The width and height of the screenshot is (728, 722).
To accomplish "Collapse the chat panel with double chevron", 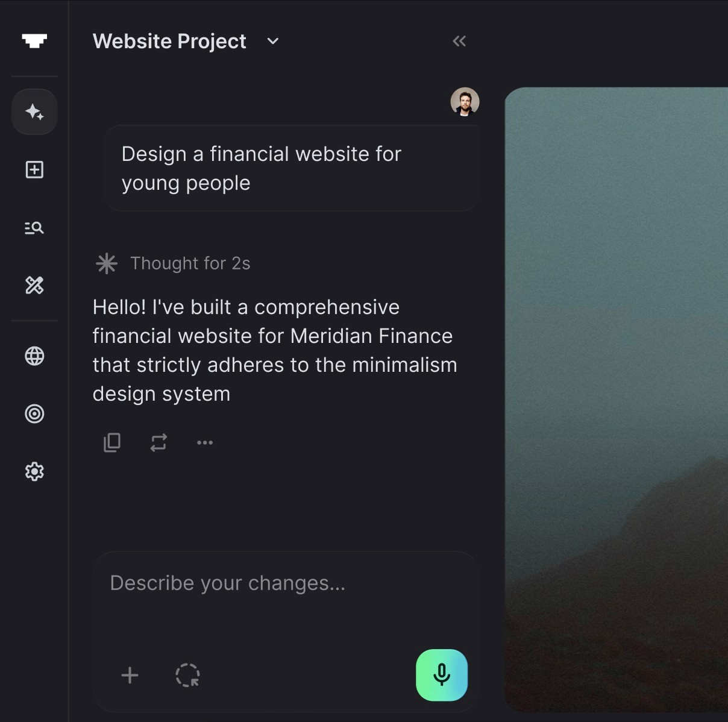I will [459, 41].
